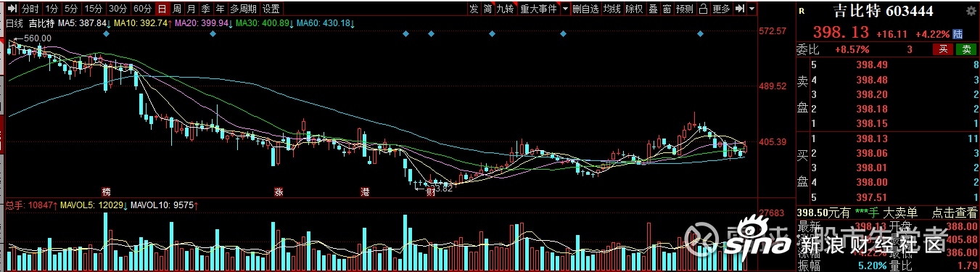Click the R badge left of 吉比特

[x=802, y=11]
